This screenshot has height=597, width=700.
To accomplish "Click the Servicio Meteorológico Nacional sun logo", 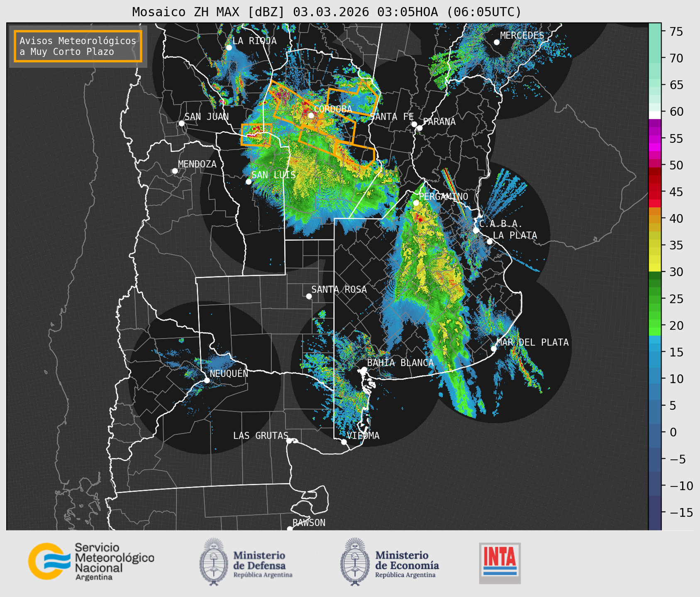I will (49, 561).
